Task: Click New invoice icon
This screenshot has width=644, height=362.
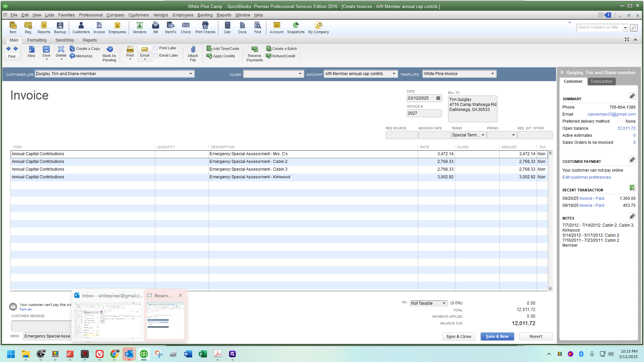Action: tap(32, 52)
